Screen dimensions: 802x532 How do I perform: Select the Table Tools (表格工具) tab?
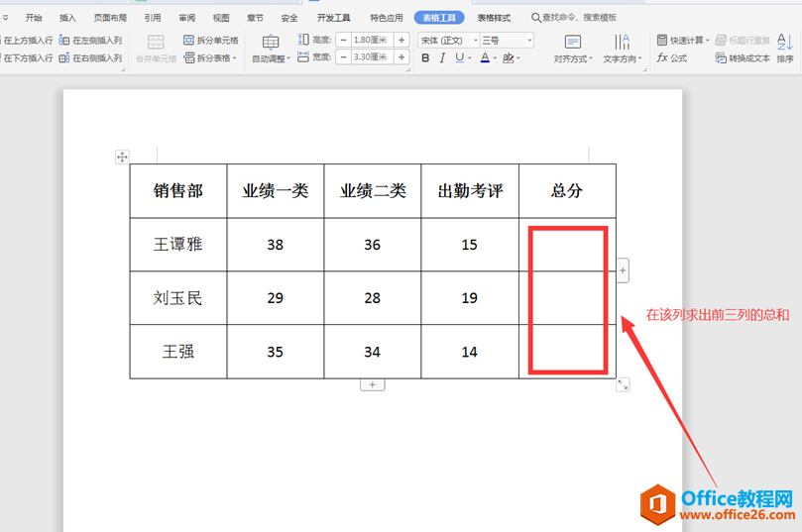click(439, 18)
